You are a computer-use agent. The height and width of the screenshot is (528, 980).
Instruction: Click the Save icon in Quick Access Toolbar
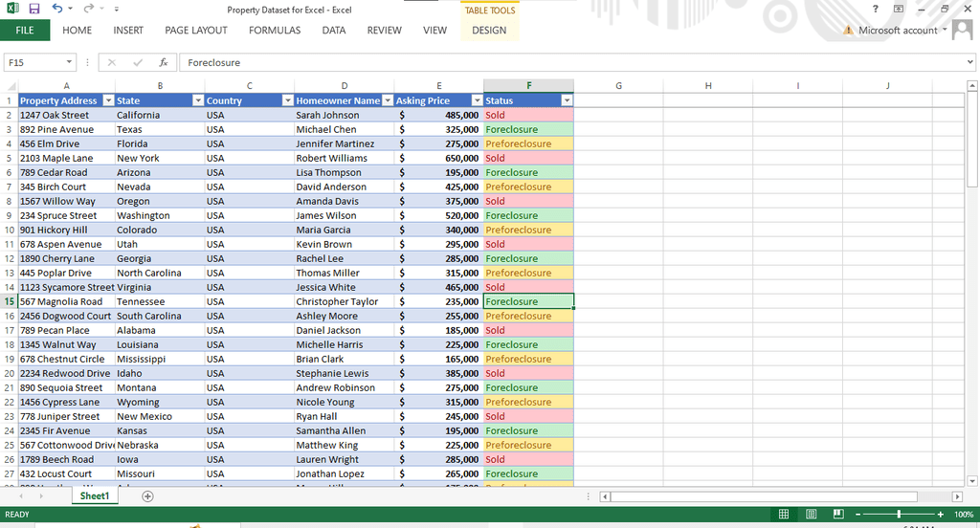coord(34,10)
